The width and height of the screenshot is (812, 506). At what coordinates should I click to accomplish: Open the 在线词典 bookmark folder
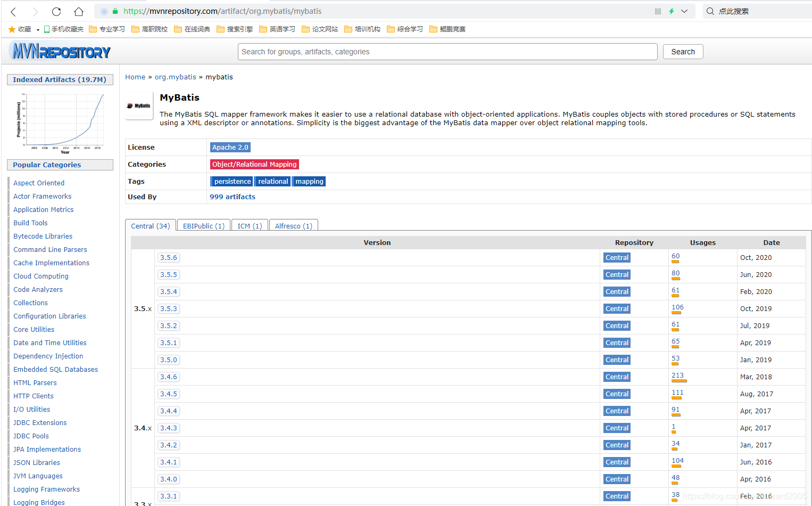coord(192,29)
